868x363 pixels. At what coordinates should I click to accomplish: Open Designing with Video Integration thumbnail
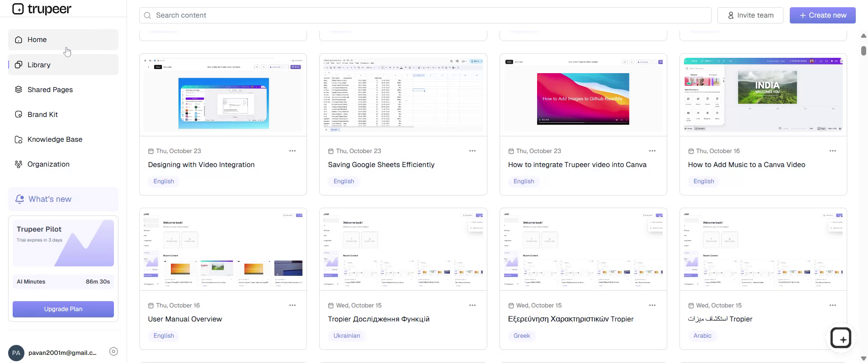pos(223,95)
